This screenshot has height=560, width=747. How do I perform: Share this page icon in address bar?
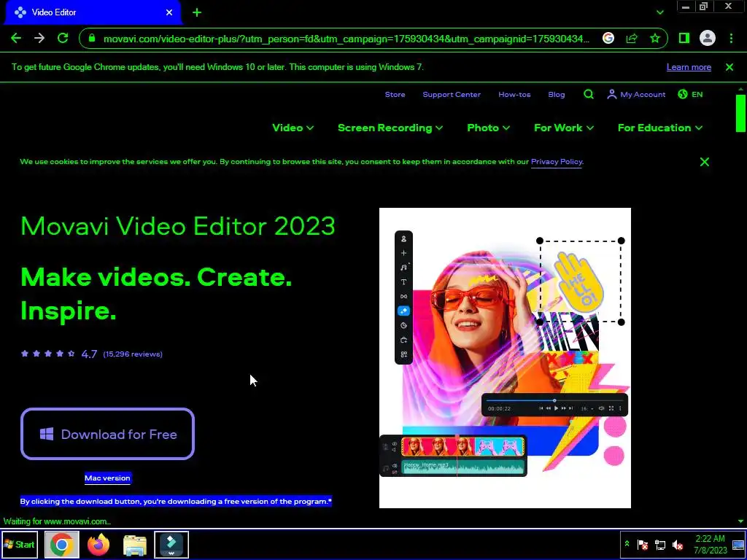pos(632,38)
